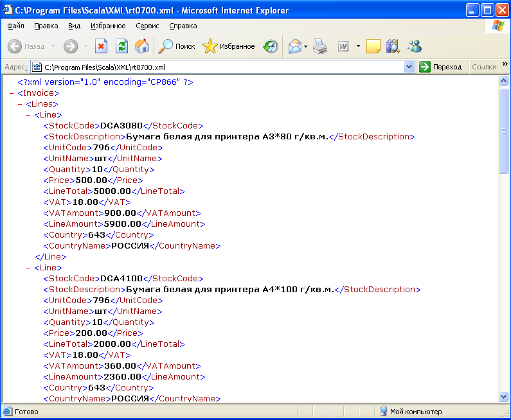This screenshot has height=420, width=511.
Task: Open the Поиск search tool
Action: [176, 46]
